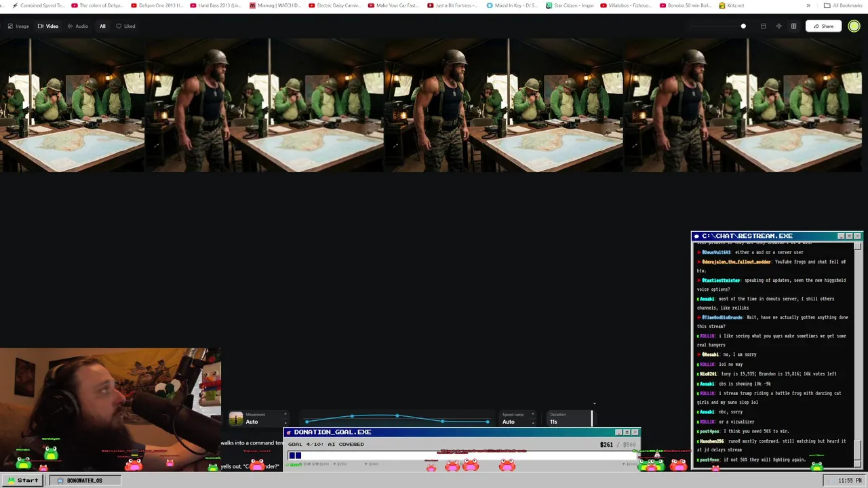This screenshot has height=488, width=868.
Task: Click the chat scrollbar down arrow
Action: [858, 463]
